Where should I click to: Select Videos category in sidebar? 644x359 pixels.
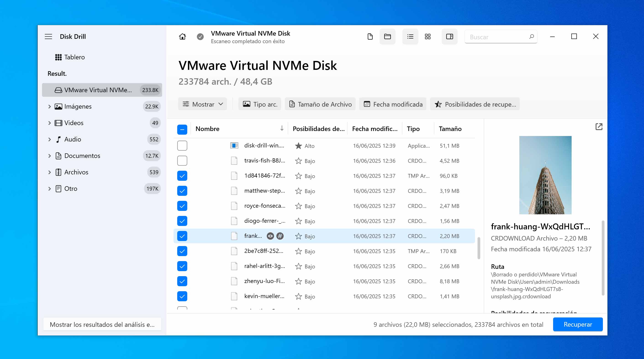coord(102,123)
